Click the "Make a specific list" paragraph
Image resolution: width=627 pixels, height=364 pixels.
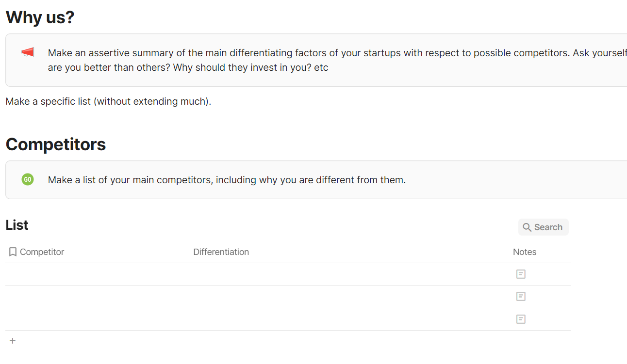tap(108, 102)
